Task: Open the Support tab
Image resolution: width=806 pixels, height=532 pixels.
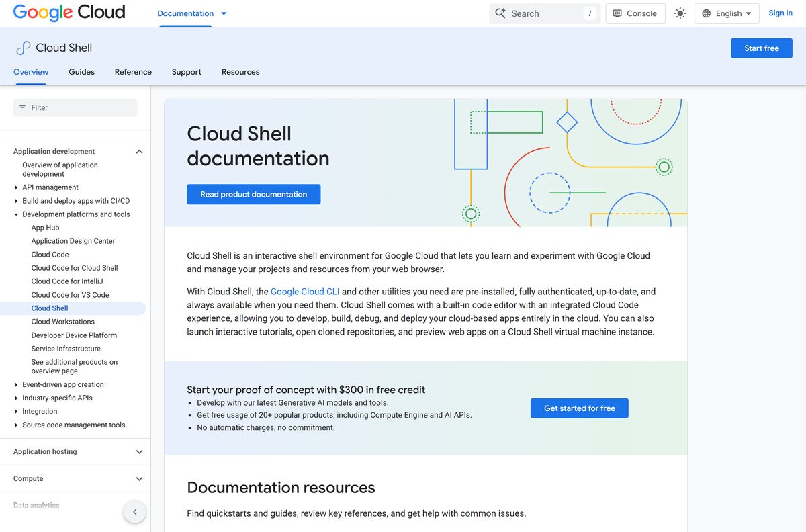Action: click(186, 72)
